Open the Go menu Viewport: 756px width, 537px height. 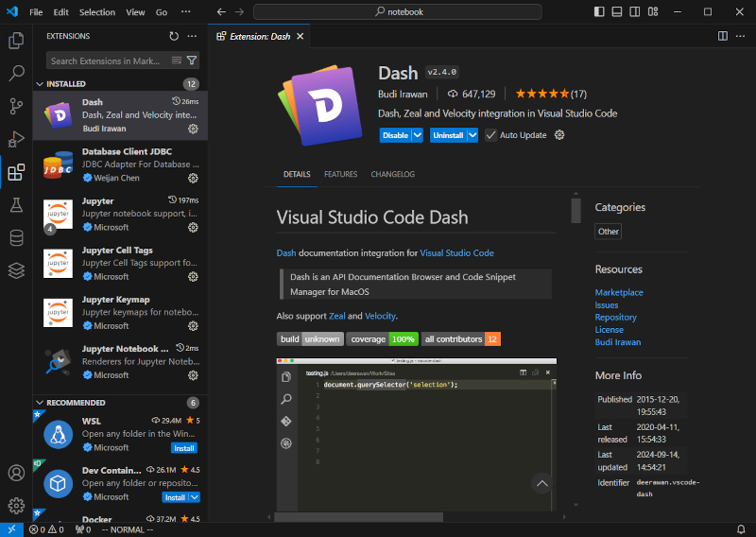[162, 12]
